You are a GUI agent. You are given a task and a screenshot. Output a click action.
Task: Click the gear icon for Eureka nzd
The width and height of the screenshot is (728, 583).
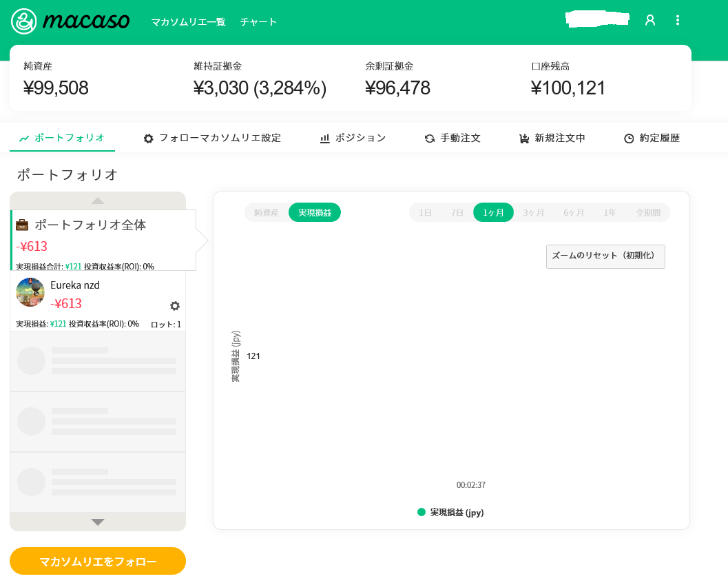pyautogui.click(x=175, y=306)
